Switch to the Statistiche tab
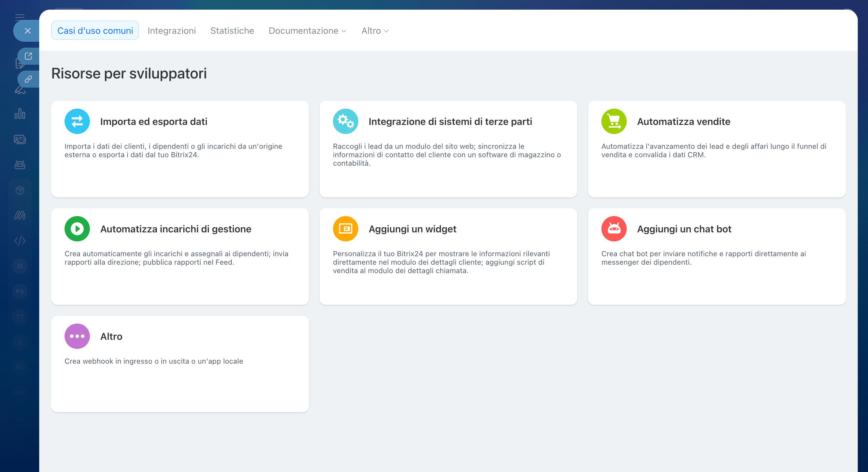Screen dimensions: 868x472 (232, 31)
